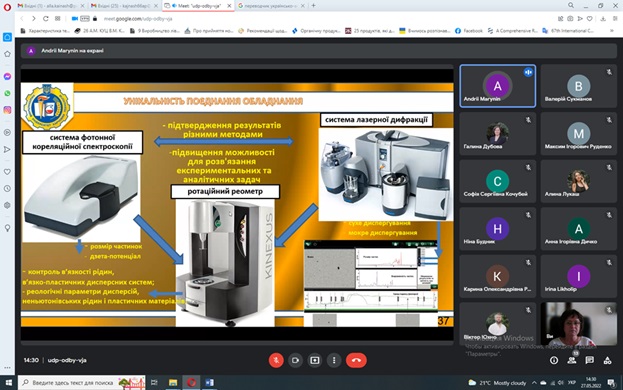Open Instagram in Opera sidebar
Image resolution: width=623 pixels, height=390 pixels.
pyautogui.click(x=7, y=110)
